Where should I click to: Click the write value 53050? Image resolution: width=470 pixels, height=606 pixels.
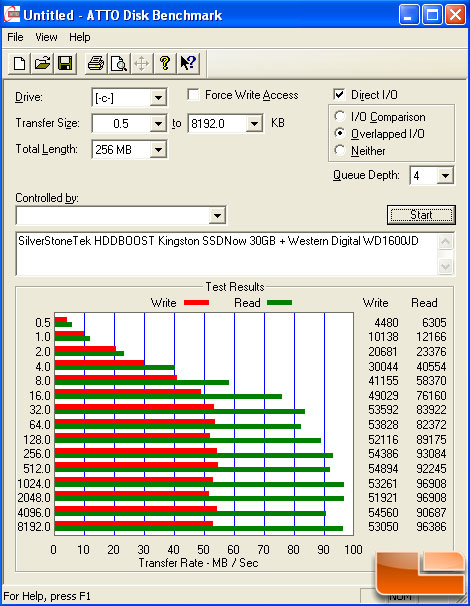pyautogui.click(x=383, y=527)
